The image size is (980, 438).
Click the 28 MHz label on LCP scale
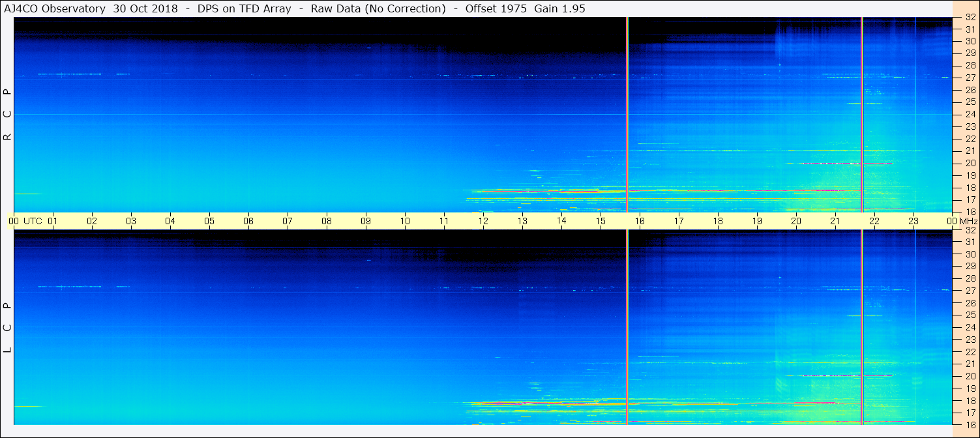click(970, 278)
